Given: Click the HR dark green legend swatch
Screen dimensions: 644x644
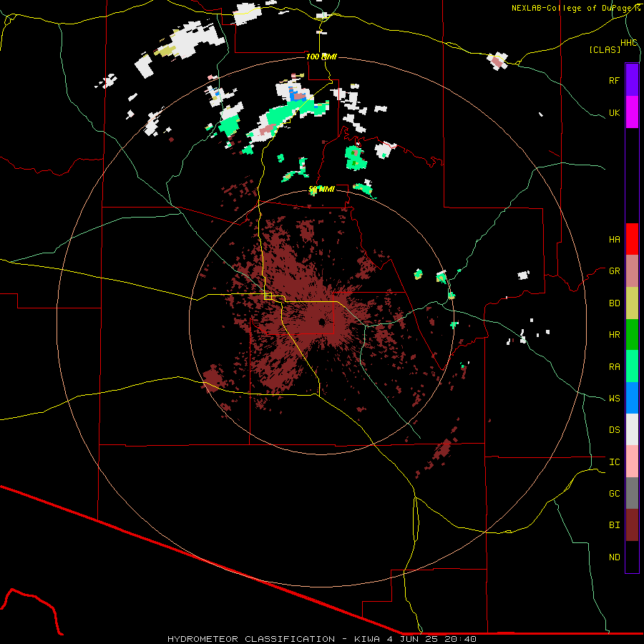Looking at the screenshot, I should click(632, 335).
